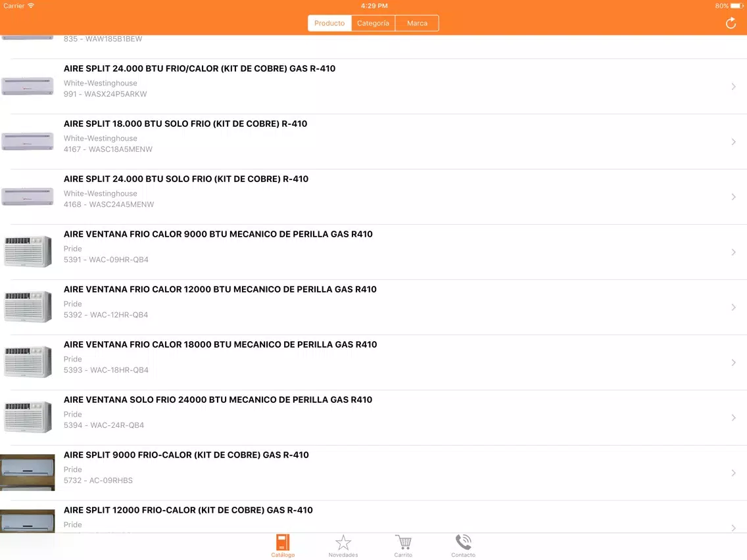Open AIRE VENTANA SOLO FRIO 24000 BTU title
The image size is (747, 560).
click(218, 400)
